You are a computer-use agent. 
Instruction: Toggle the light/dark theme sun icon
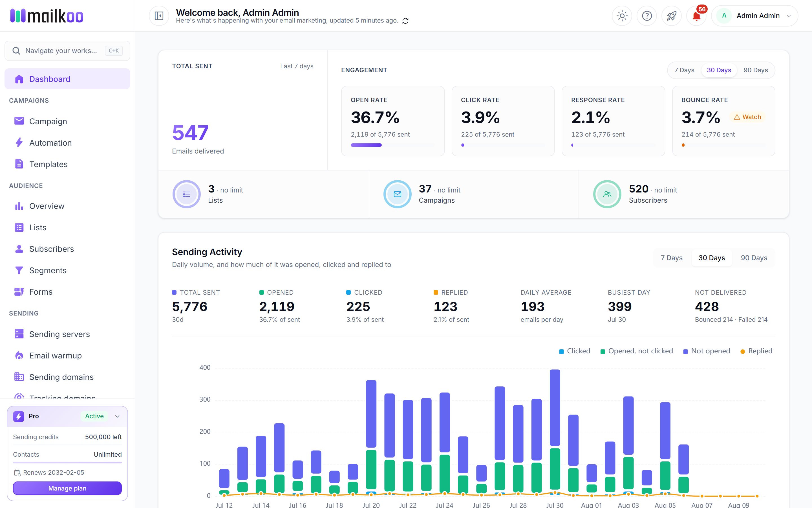tap(622, 16)
